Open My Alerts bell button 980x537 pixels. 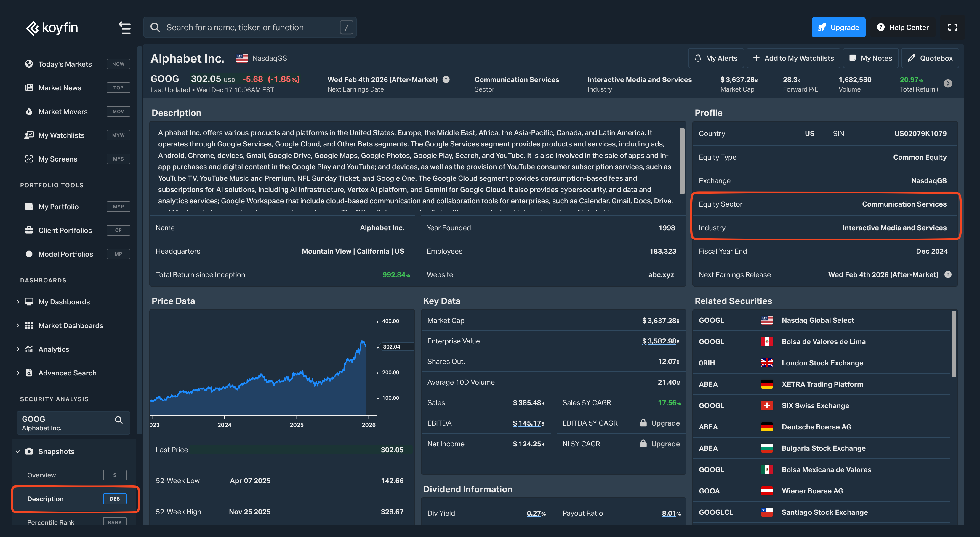click(716, 58)
